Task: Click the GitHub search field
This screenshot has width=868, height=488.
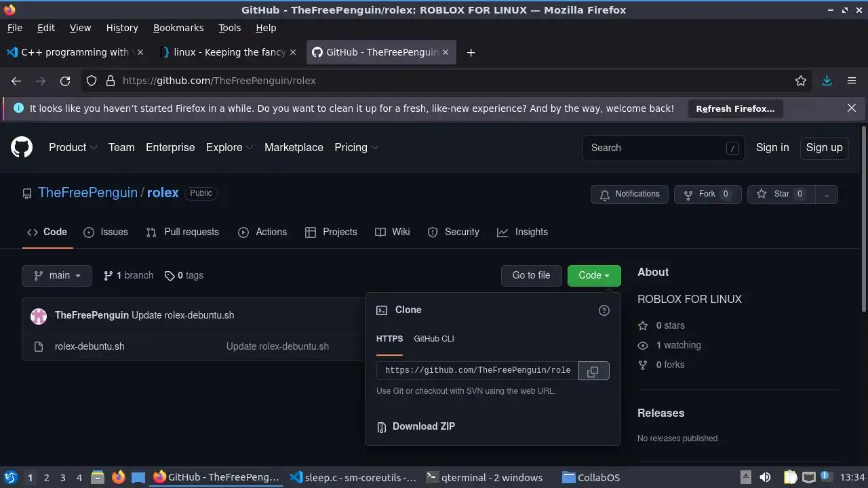Action: 664,148
